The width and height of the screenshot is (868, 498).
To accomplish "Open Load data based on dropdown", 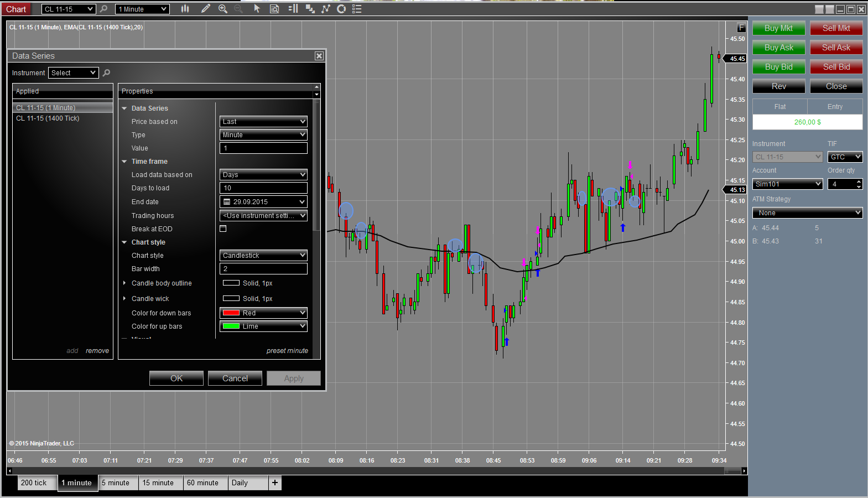I will click(263, 175).
